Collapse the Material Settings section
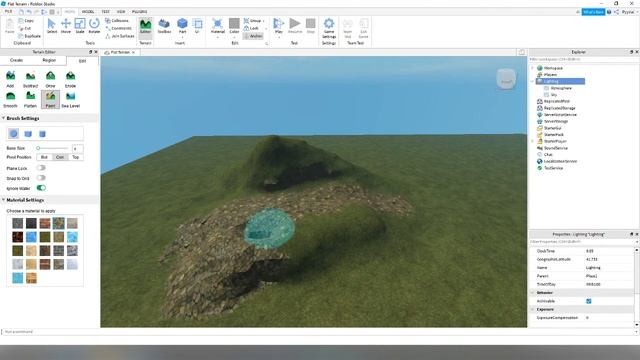 (3, 200)
